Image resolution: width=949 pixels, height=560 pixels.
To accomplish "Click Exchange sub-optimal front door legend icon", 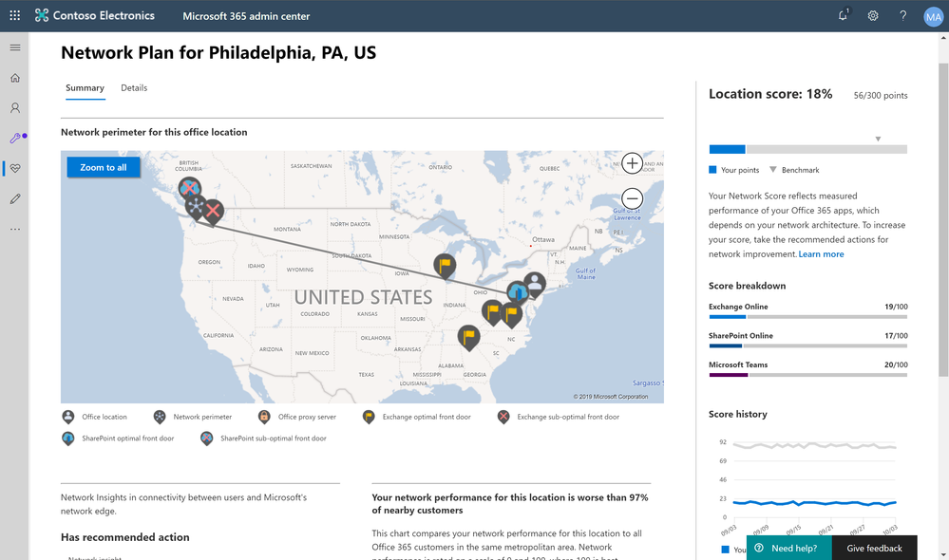I will tap(503, 417).
